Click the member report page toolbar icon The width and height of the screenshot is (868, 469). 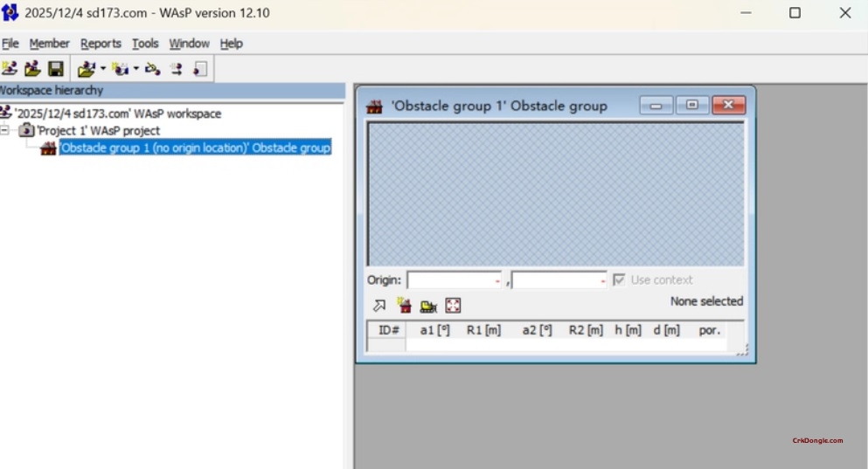coord(200,69)
